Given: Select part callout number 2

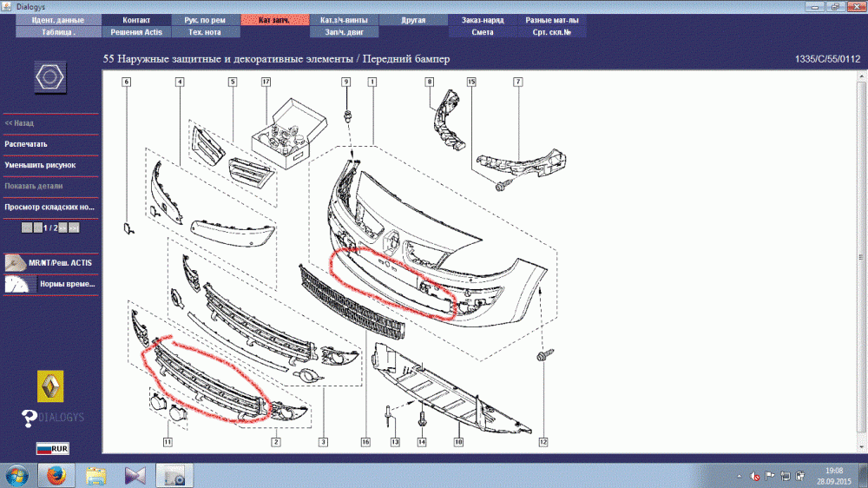Looking at the screenshot, I should point(276,442).
